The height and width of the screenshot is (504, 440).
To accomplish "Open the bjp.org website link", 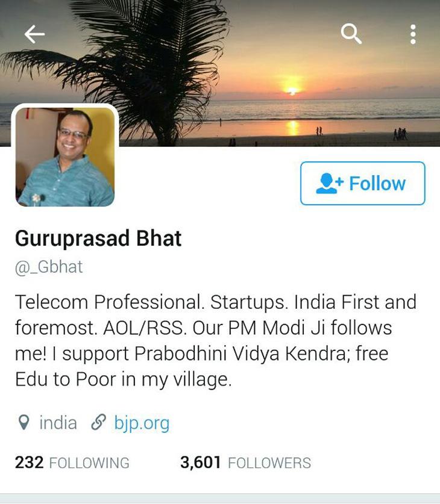I will 142,423.
